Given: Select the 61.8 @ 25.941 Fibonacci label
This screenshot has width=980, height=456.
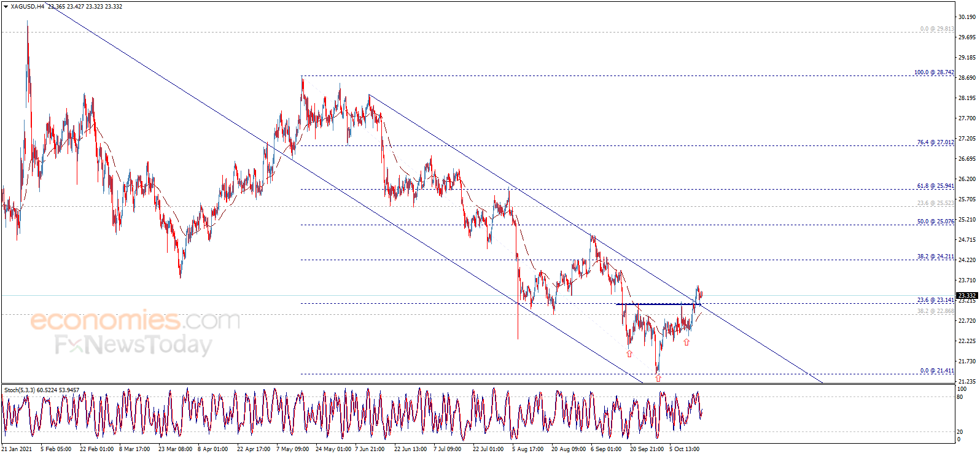Looking at the screenshot, I should [x=935, y=186].
